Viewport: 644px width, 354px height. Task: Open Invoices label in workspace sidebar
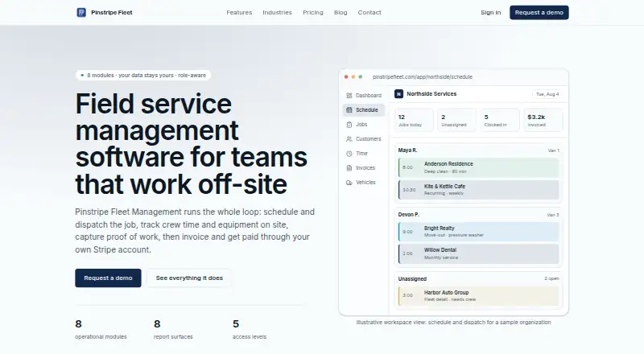(365, 167)
